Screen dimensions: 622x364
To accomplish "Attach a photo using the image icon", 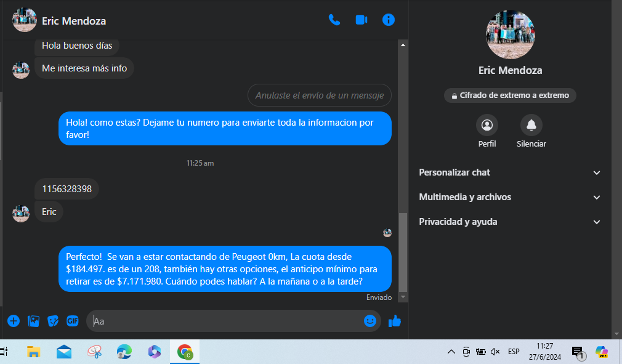I will pos(33,321).
